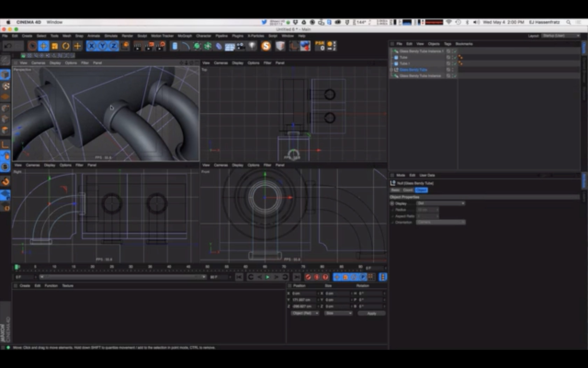
Task: Click the green generator subdivision icon
Action: [197, 46]
